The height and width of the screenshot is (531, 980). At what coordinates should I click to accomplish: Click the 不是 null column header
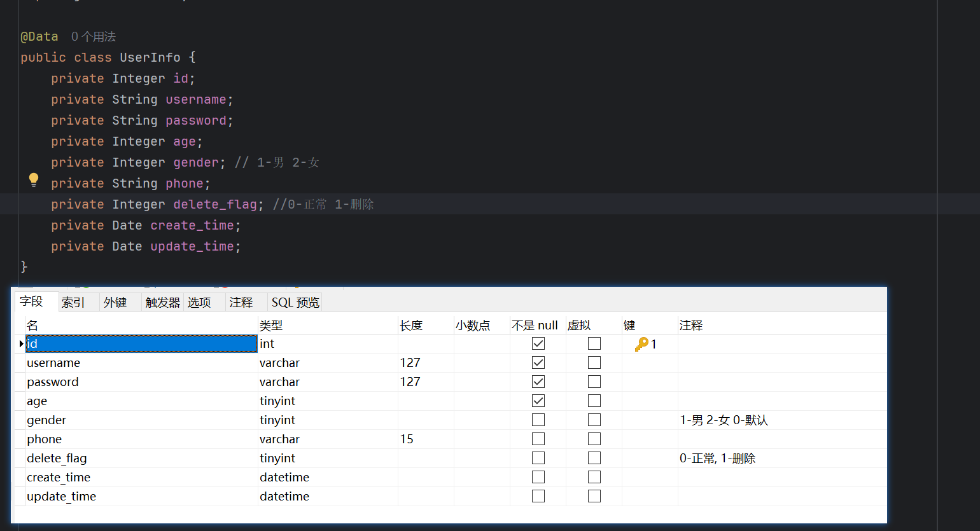pyautogui.click(x=538, y=326)
